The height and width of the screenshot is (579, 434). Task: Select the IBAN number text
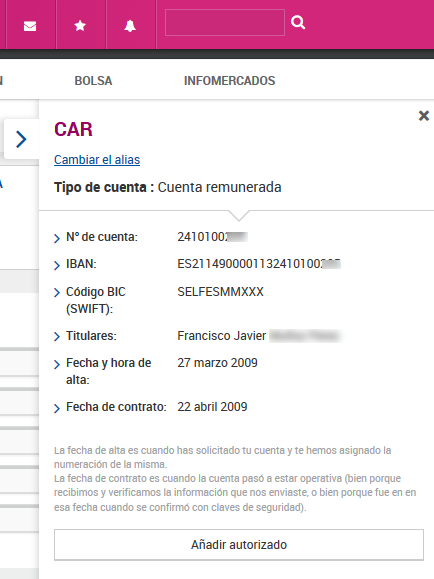pos(259,264)
